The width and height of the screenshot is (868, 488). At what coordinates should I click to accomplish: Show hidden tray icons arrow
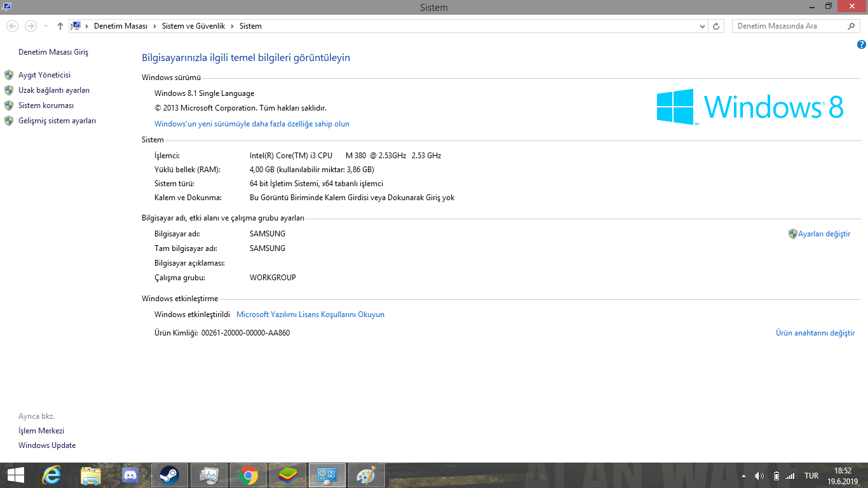tap(744, 476)
